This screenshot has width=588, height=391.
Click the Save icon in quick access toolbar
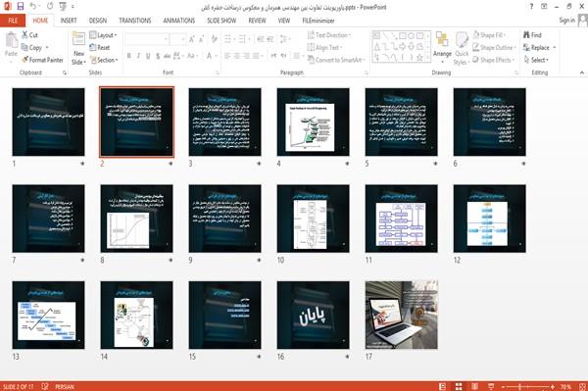tap(21, 6)
